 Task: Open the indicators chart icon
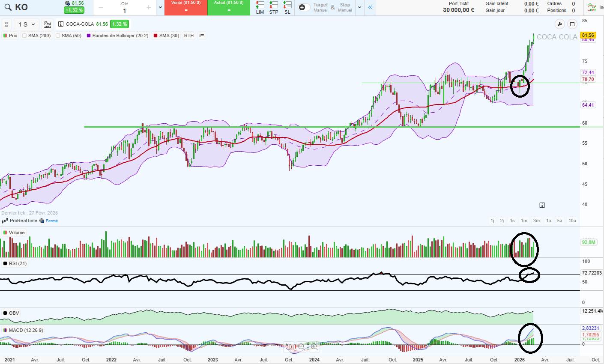point(48,24)
